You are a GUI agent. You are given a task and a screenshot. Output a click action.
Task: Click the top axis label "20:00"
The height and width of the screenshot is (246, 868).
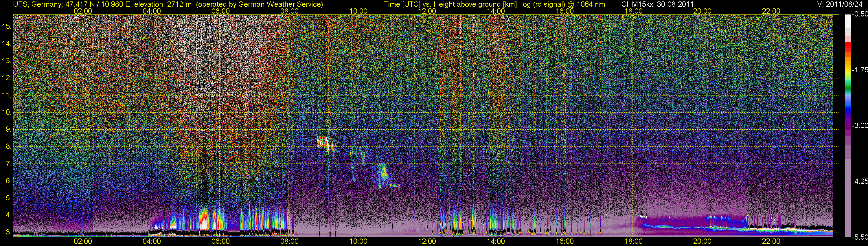702,11
